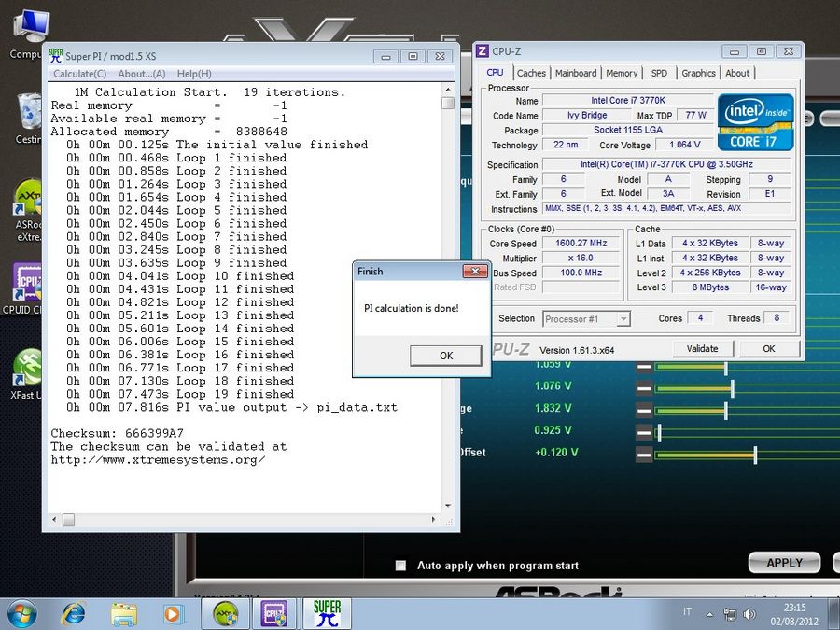Screen dimensions: 840x630
Task: Click Super PI vertical scrollbar up arrow
Action: (x=448, y=90)
